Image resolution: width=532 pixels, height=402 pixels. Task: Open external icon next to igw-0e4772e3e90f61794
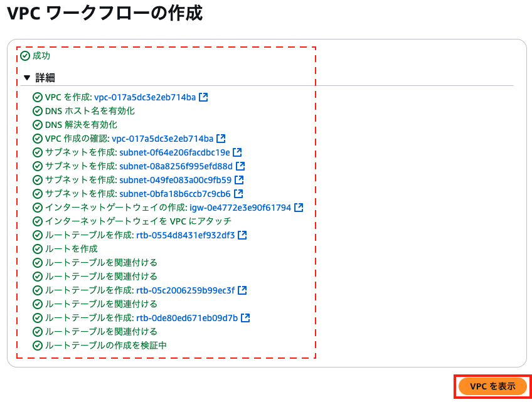pyautogui.click(x=299, y=208)
